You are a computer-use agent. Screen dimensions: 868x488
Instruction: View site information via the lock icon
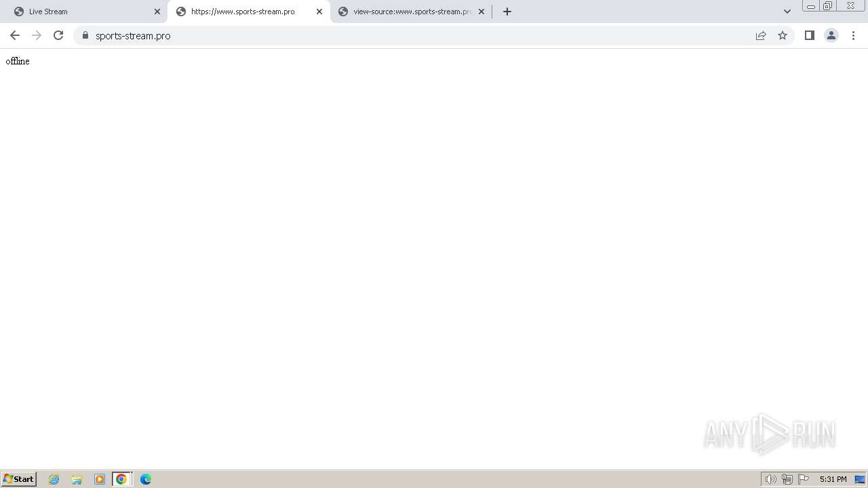pyautogui.click(x=85, y=35)
